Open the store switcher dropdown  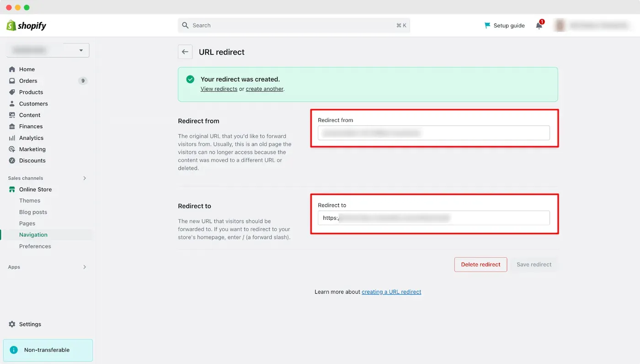(48, 50)
